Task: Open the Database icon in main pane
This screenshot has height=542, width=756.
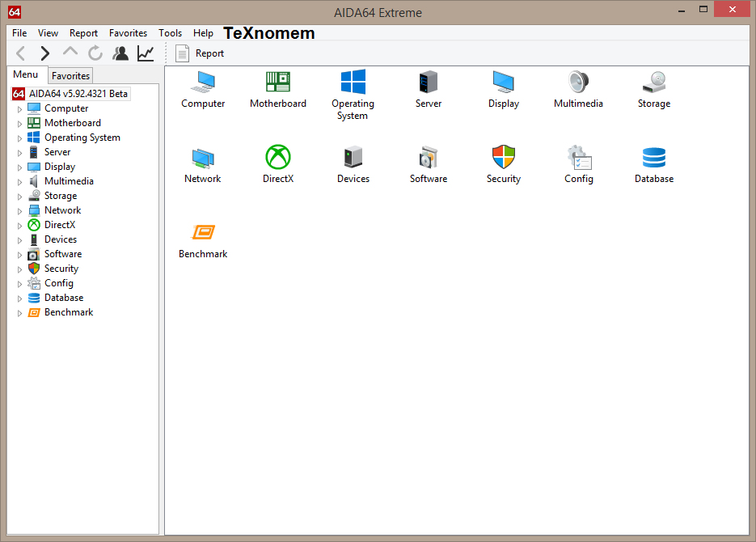Action: click(654, 157)
